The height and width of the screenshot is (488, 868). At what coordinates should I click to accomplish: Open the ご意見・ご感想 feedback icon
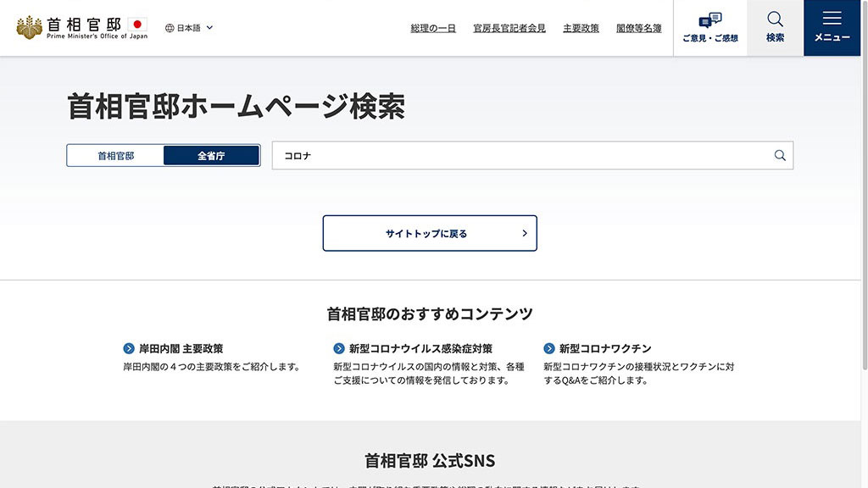tap(709, 21)
